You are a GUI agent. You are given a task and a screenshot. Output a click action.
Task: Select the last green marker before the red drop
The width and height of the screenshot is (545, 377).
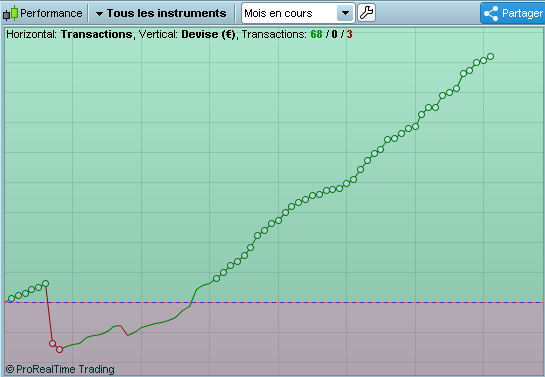pyautogui.click(x=46, y=284)
